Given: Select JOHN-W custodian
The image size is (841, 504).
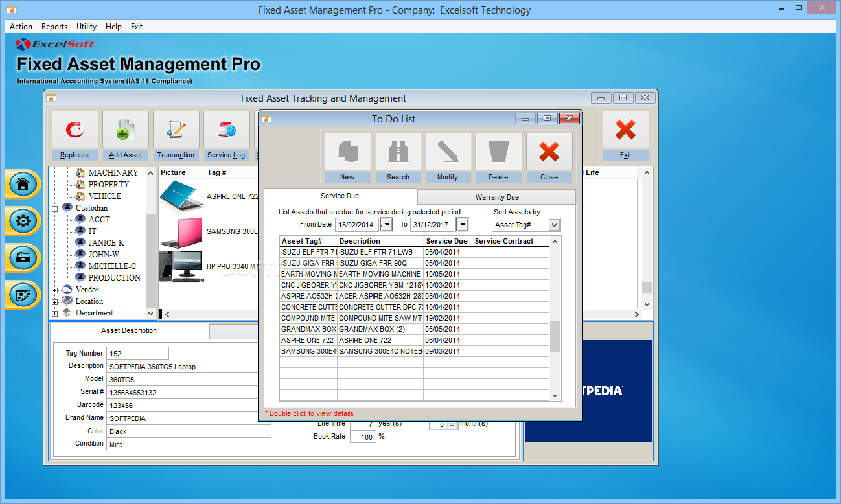Looking at the screenshot, I should tap(104, 255).
